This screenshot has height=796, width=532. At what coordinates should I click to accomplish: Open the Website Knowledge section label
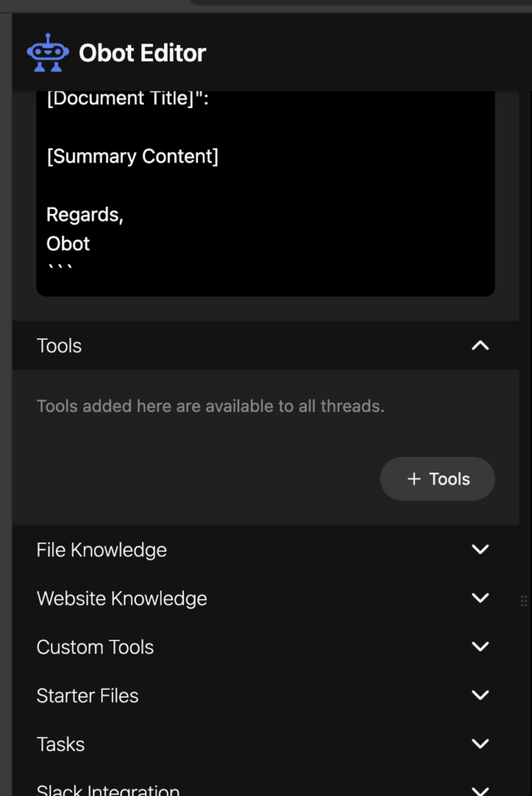122,599
